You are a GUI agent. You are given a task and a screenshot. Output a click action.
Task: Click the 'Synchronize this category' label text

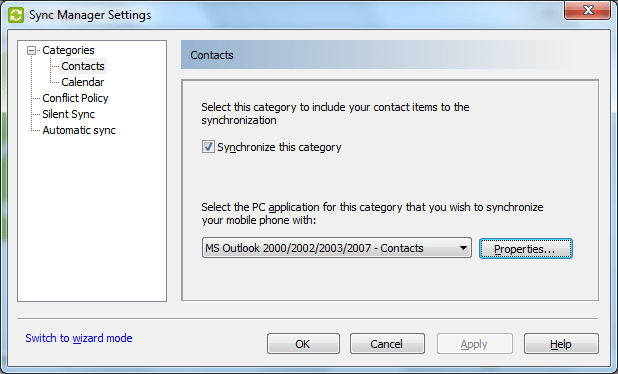pyautogui.click(x=279, y=147)
